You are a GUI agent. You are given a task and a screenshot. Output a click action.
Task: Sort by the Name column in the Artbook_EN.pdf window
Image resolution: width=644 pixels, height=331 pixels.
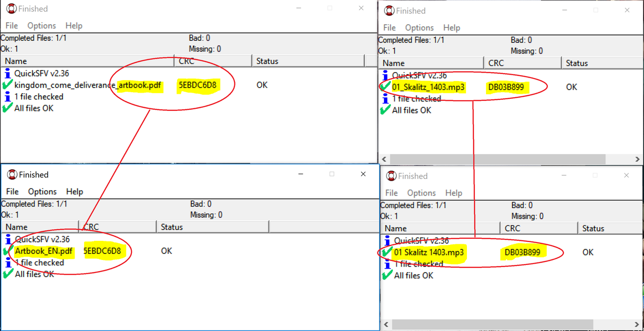(x=40, y=227)
